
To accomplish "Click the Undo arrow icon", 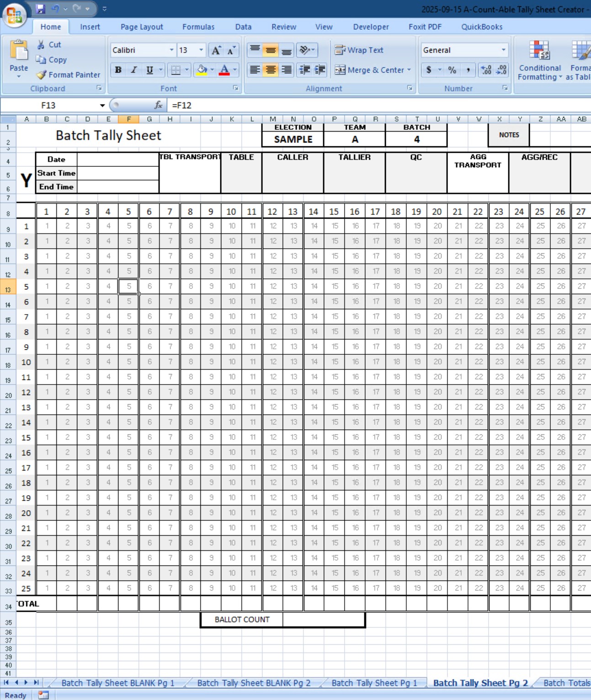I will pyautogui.click(x=55, y=8).
